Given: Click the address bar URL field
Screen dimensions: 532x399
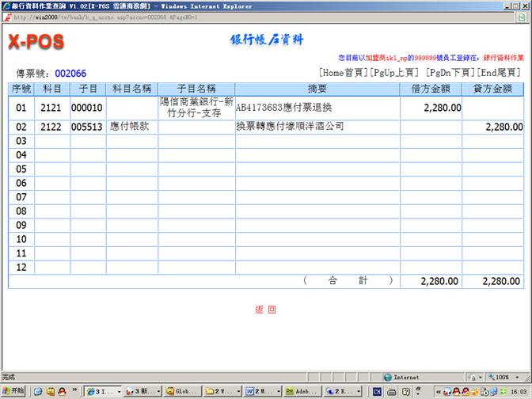Looking at the screenshot, I should pyautogui.click(x=237, y=17).
